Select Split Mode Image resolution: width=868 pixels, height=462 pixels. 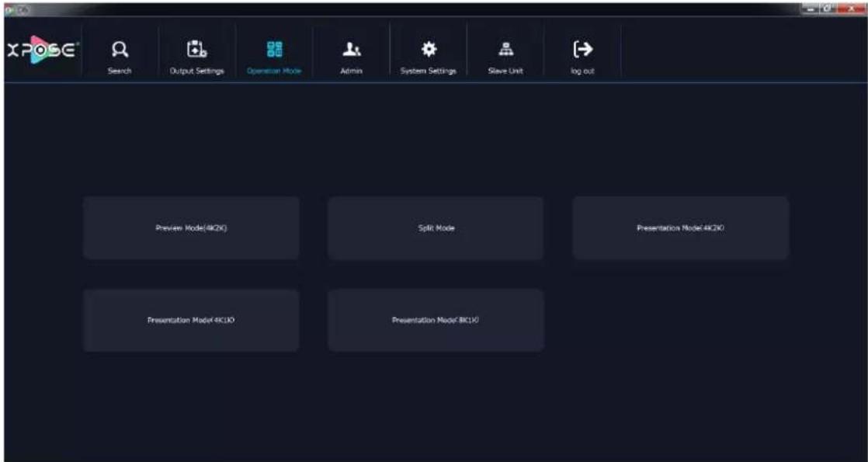coord(436,228)
